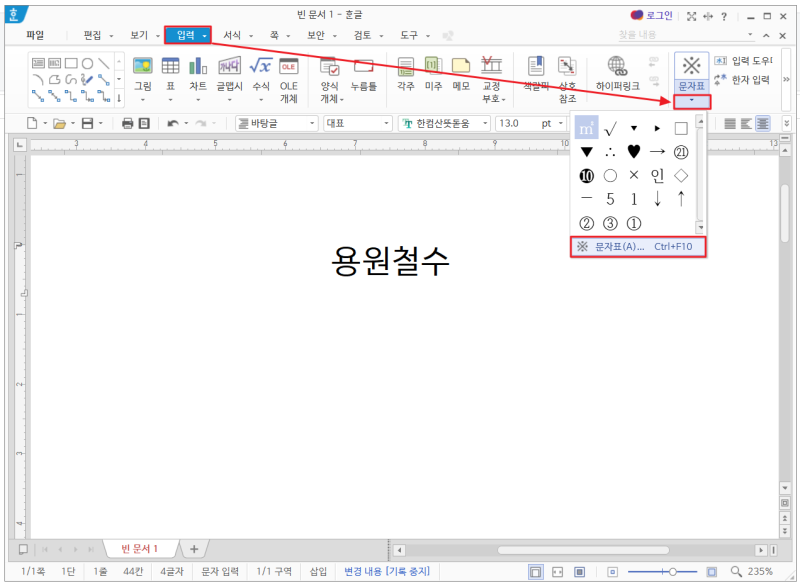800x586 pixels.
Task: Click the 찾을 내용 search field
Action: (681, 35)
